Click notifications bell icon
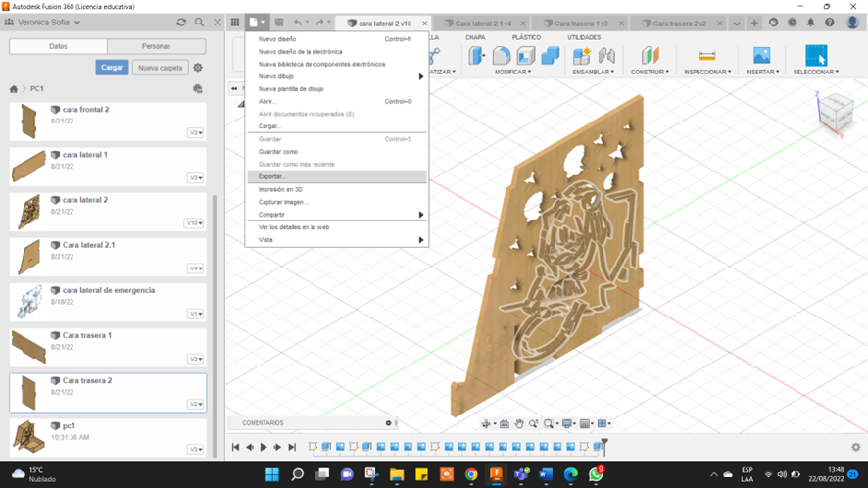 [810, 23]
